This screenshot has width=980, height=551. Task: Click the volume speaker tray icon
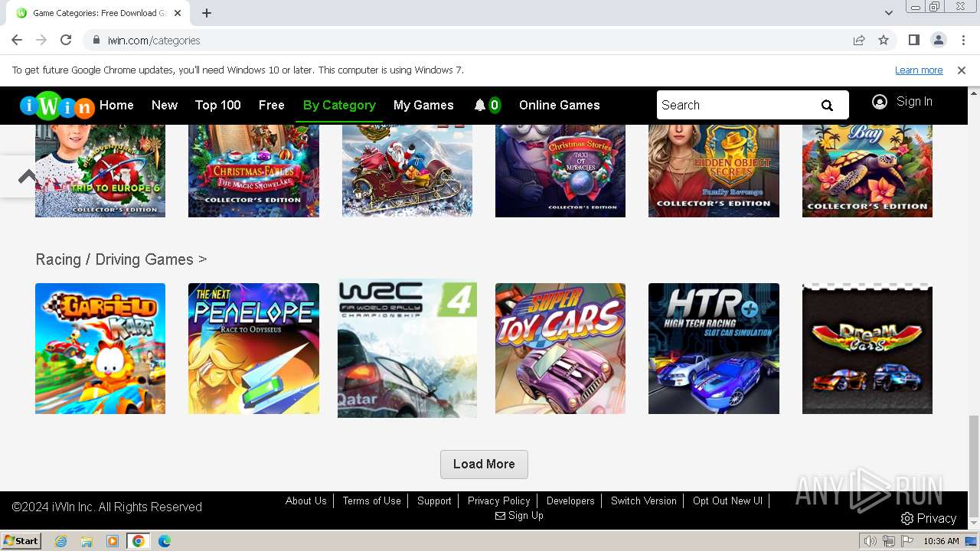click(871, 541)
